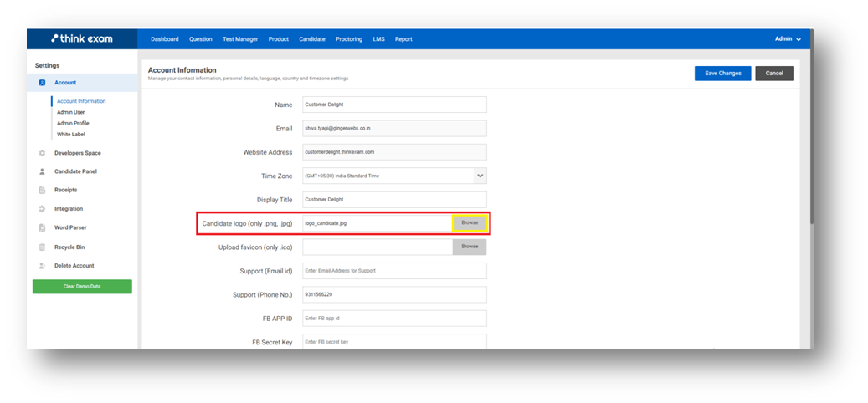Click the Word Parser icon
Viewport: 868px width, 403px height.
click(x=42, y=227)
